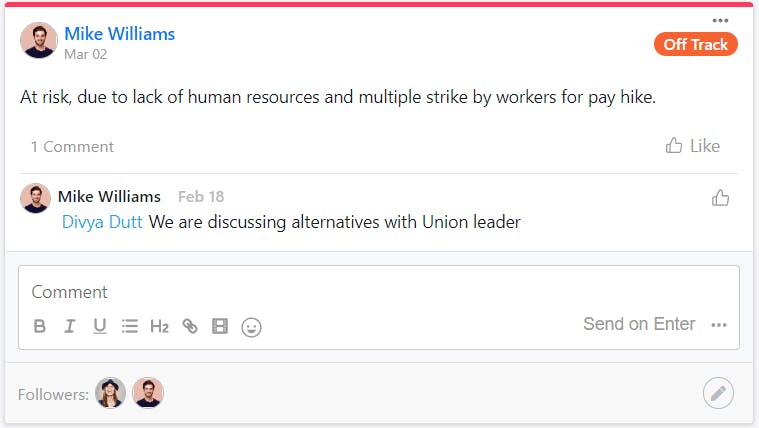Insert a hyperlink in comment
759x428 pixels.
click(190, 326)
